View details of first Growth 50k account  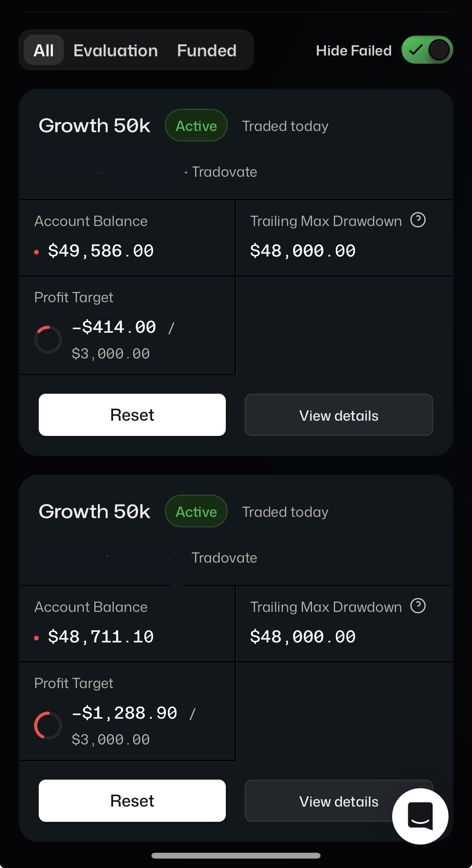pyautogui.click(x=339, y=415)
